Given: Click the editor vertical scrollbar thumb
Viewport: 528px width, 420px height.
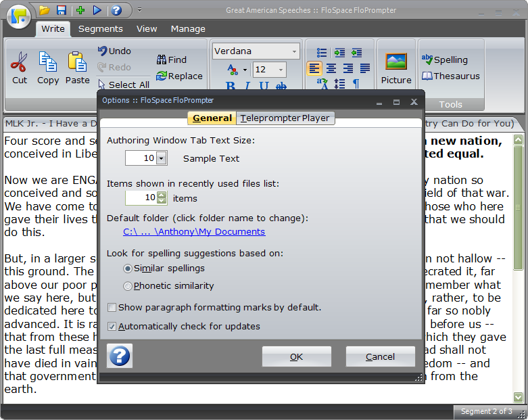Looking at the screenshot, I should coord(518,208).
